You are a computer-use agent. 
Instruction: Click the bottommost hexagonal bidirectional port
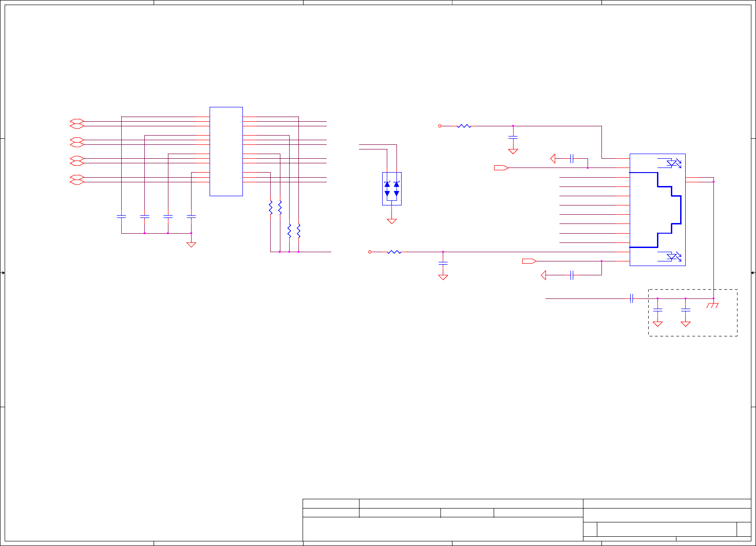(x=77, y=182)
